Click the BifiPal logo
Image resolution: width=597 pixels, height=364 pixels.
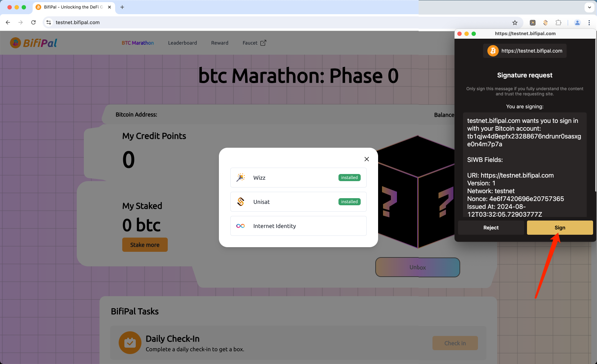click(x=34, y=43)
